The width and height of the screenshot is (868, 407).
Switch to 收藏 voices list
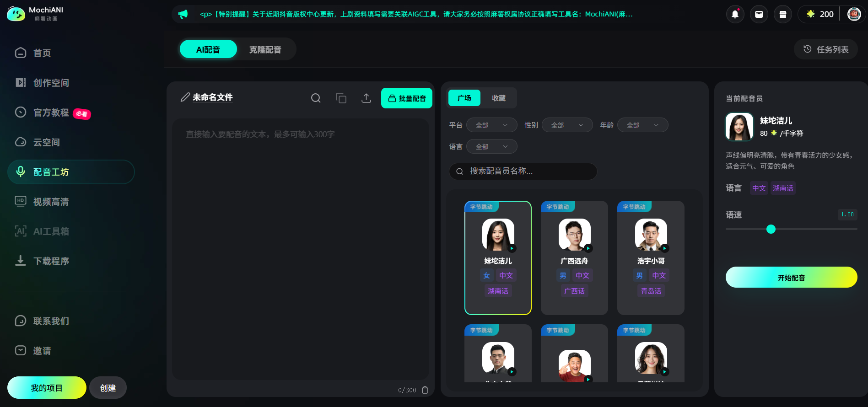pyautogui.click(x=499, y=98)
